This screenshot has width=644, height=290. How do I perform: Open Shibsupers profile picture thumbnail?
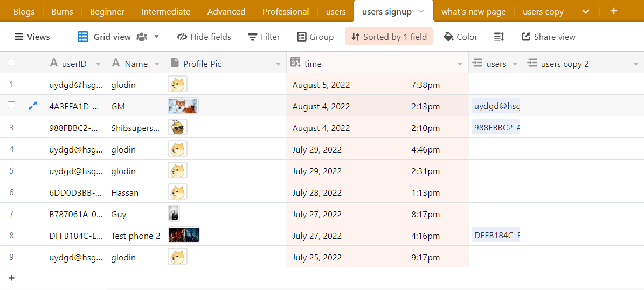177,128
